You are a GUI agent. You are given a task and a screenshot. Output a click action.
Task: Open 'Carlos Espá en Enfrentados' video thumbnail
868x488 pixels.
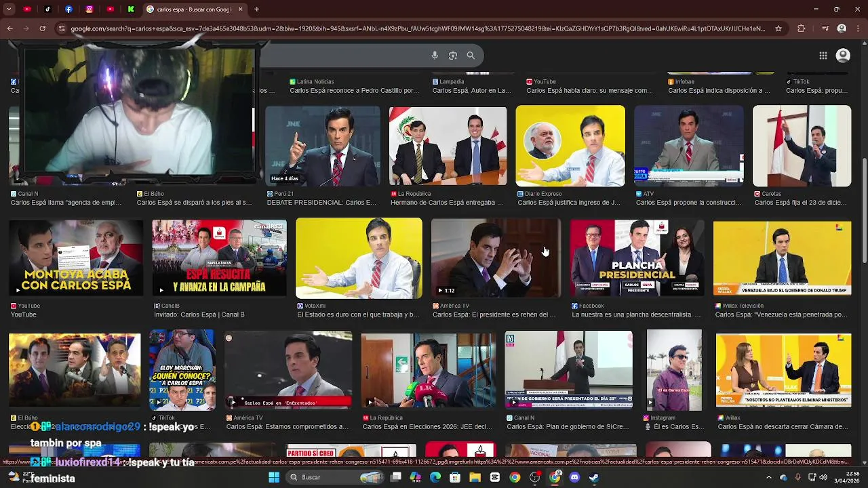288,369
